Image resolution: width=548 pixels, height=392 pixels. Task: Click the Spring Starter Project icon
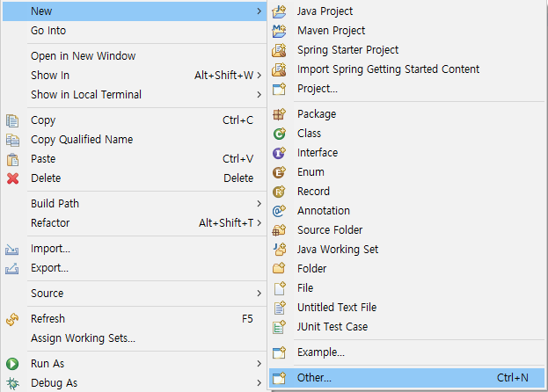(279, 50)
